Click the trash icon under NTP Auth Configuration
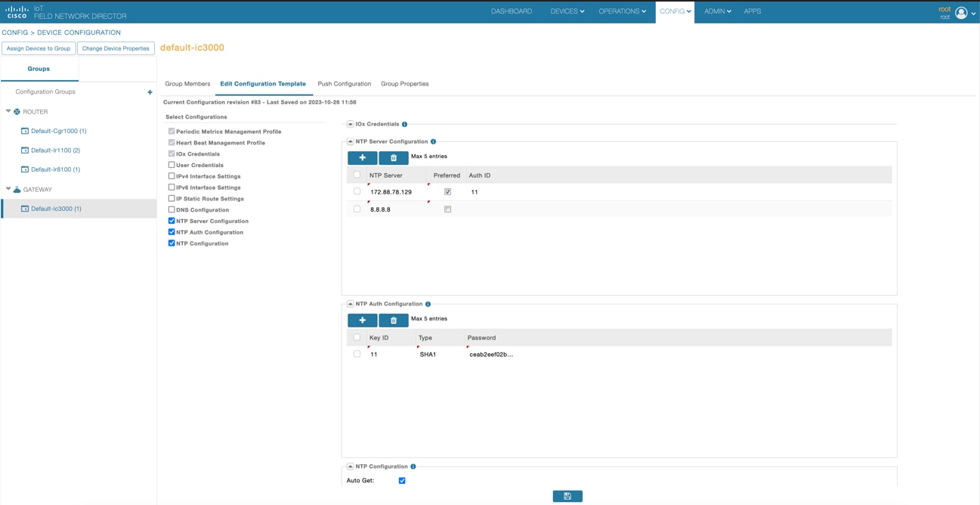 (x=393, y=319)
